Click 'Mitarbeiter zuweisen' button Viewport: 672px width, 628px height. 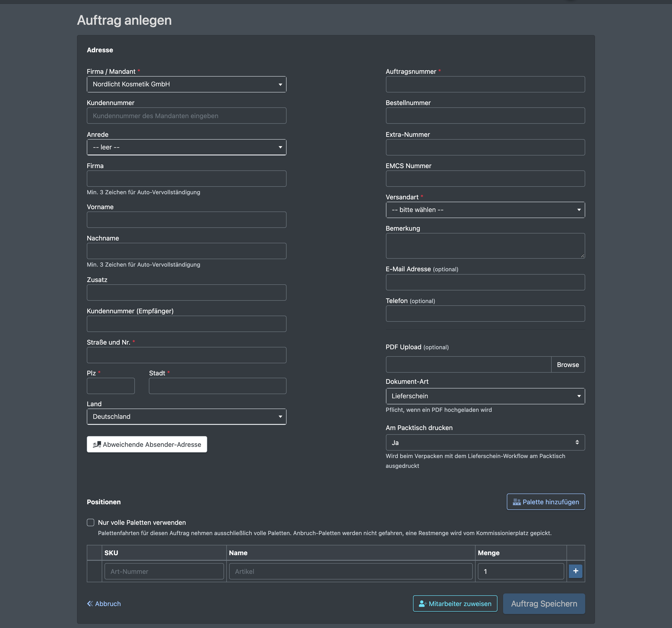tap(455, 604)
